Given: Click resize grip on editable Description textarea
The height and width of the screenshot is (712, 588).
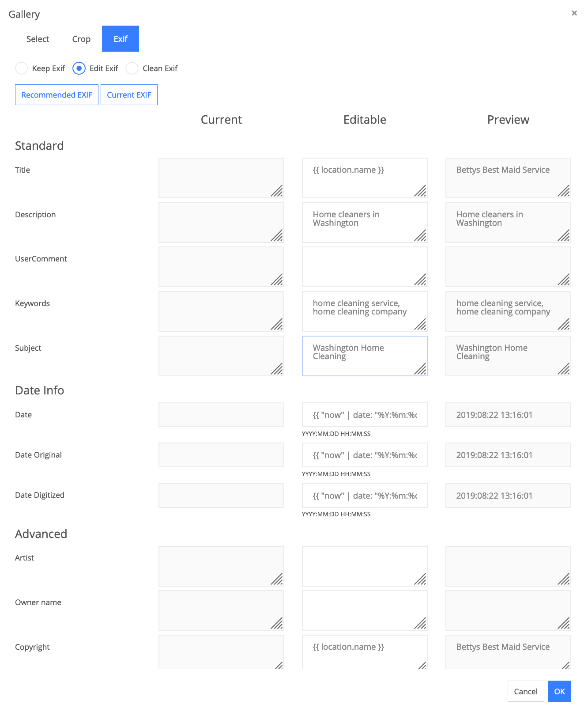Looking at the screenshot, I should [421, 236].
